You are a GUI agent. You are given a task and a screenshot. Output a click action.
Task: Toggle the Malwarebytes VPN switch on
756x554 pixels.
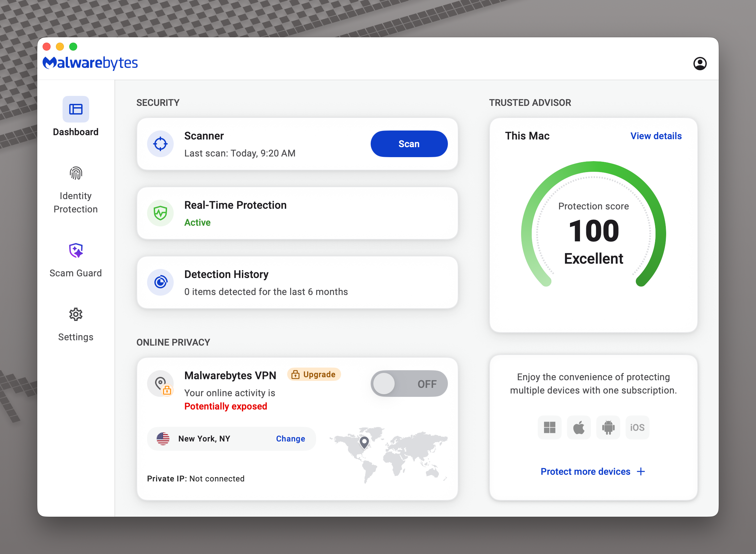pos(409,383)
